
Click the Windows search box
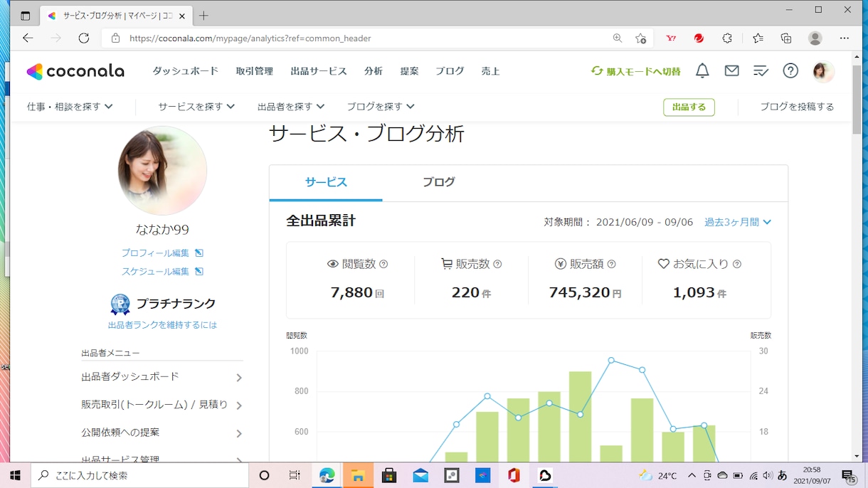click(139, 475)
